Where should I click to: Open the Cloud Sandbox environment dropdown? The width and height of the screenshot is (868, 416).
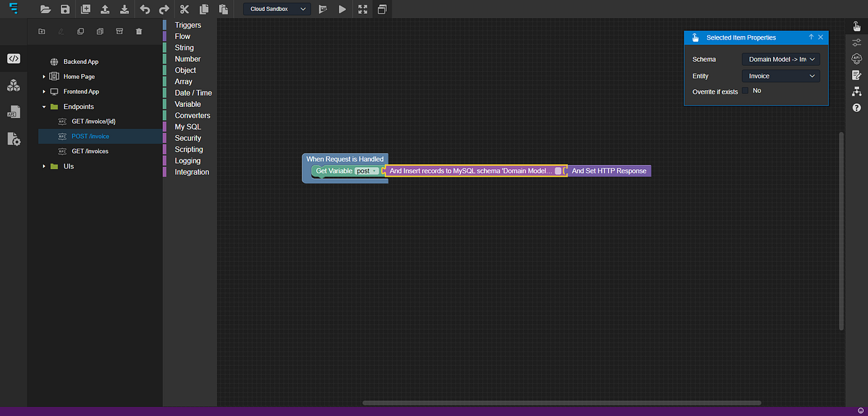click(277, 9)
